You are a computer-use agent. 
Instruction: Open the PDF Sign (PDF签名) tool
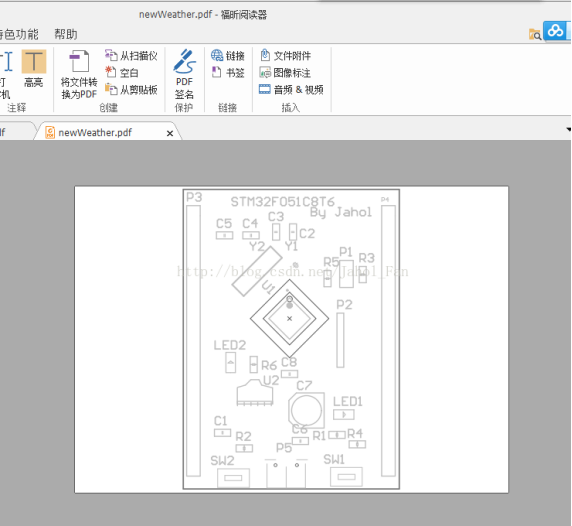point(184,74)
